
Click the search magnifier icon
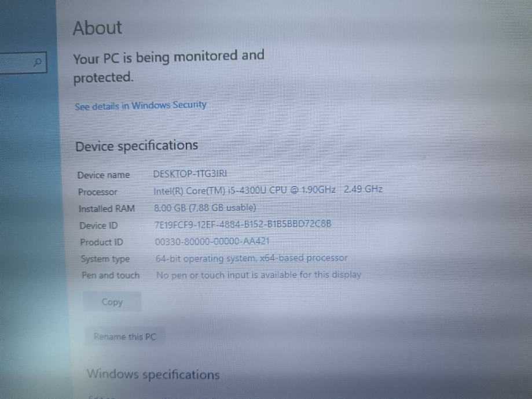coord(37,62)
